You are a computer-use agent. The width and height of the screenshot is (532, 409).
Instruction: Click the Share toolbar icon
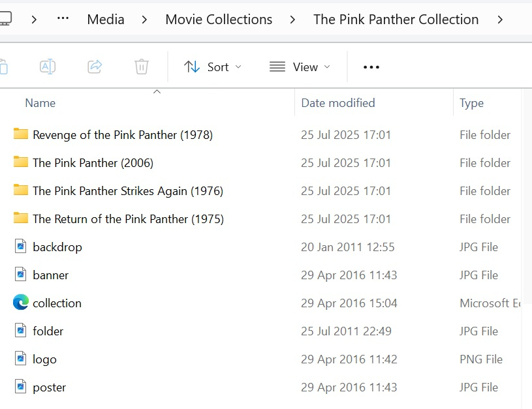point(95,67)
